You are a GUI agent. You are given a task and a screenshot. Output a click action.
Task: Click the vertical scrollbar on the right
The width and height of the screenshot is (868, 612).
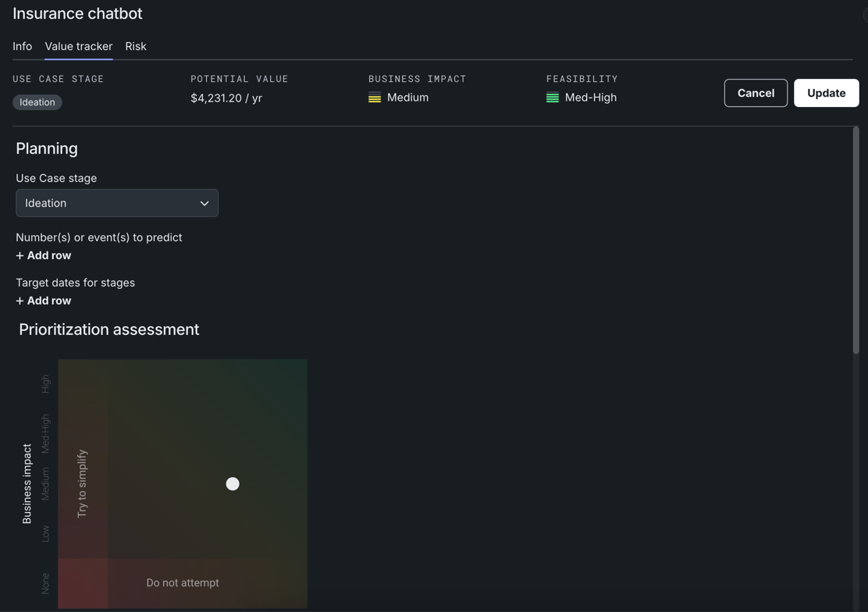point(856,242)
